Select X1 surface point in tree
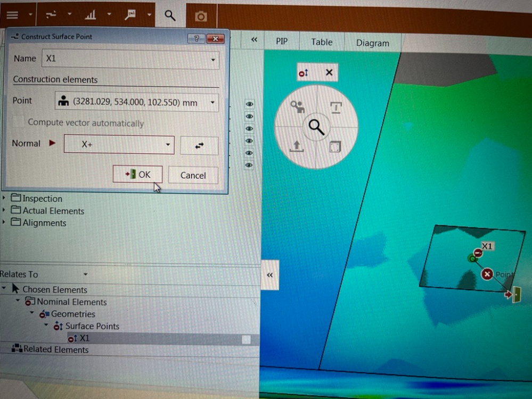 click(x=84, y=338)
